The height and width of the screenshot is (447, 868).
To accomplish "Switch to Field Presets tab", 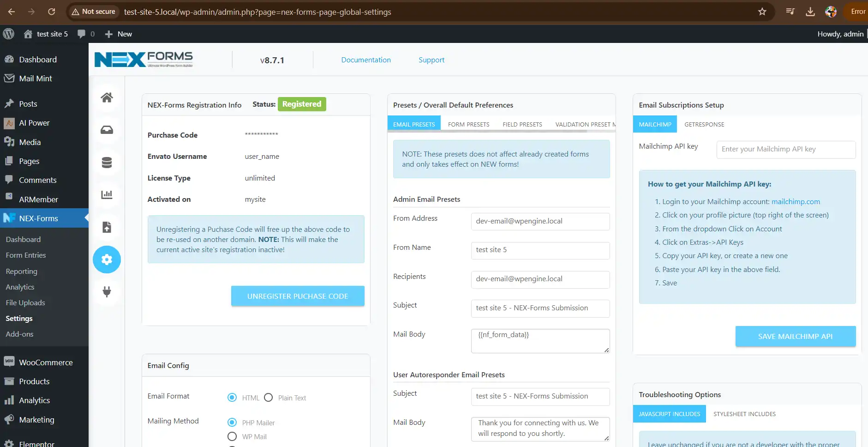I will [x=522, y=124].
